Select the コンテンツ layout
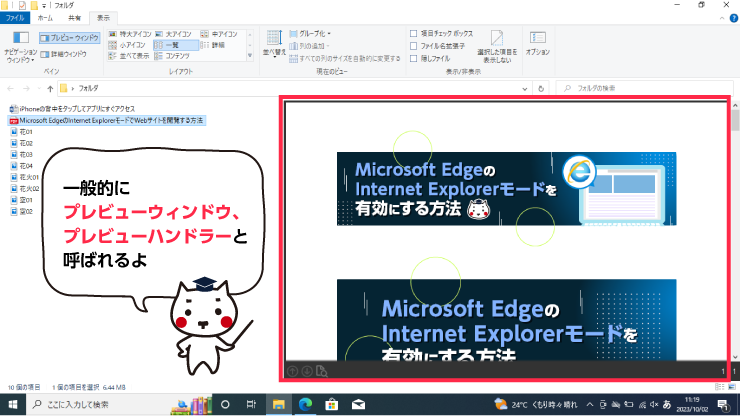 coord(172,56)
